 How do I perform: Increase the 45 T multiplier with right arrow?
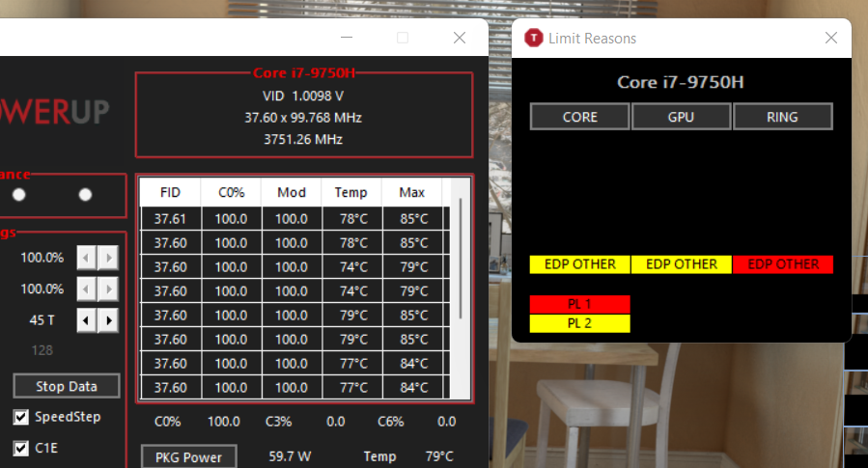coord(109,320)
